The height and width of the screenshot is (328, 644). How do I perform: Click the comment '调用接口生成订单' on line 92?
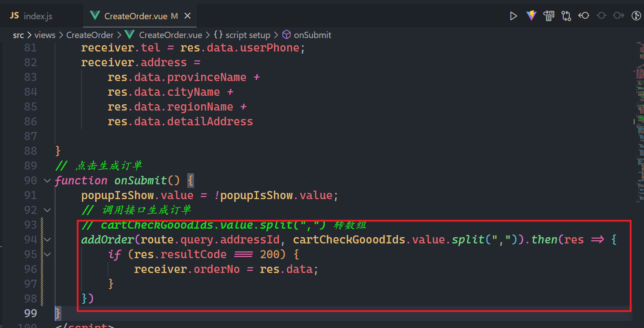click(x=147, y=210)
